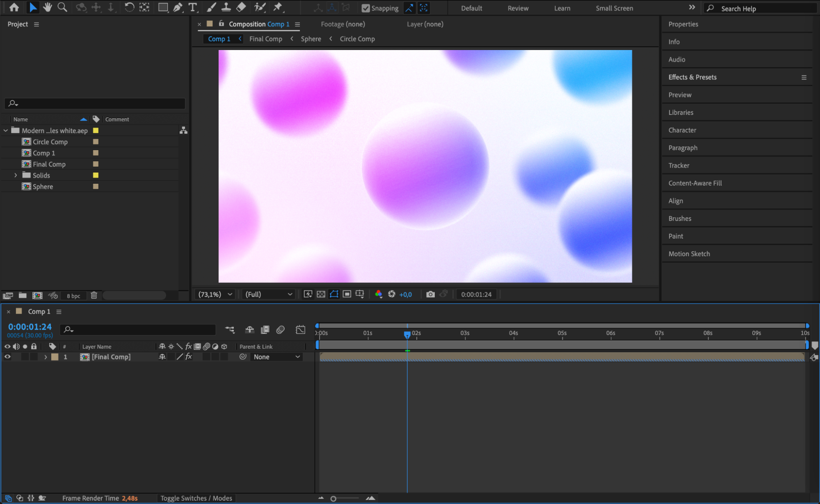The image size is (820, 504).
Task: Toggle the transparency grid button
Action: [321, 294]
